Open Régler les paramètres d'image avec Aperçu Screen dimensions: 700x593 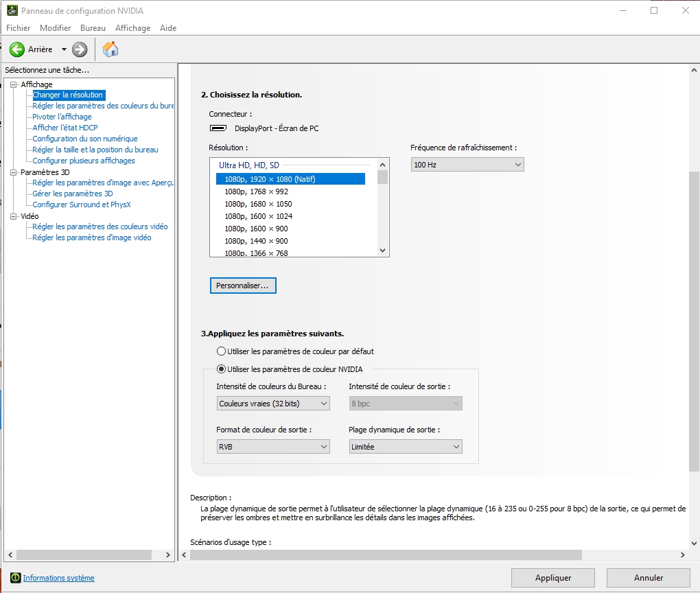pos(103,183)
